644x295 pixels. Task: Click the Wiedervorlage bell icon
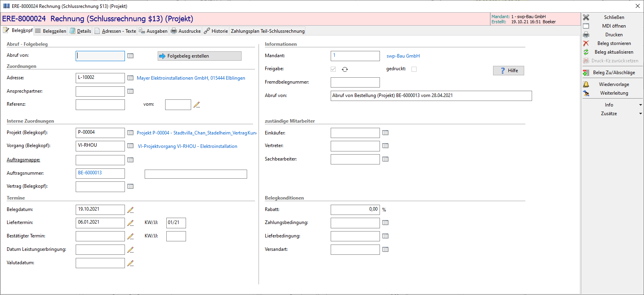tap(586, 84)
